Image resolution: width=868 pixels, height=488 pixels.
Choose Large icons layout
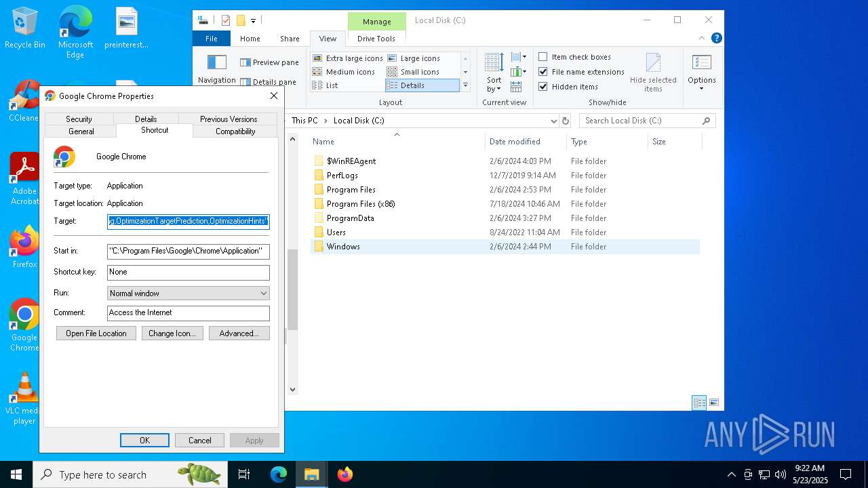click(x=414, y=58)
